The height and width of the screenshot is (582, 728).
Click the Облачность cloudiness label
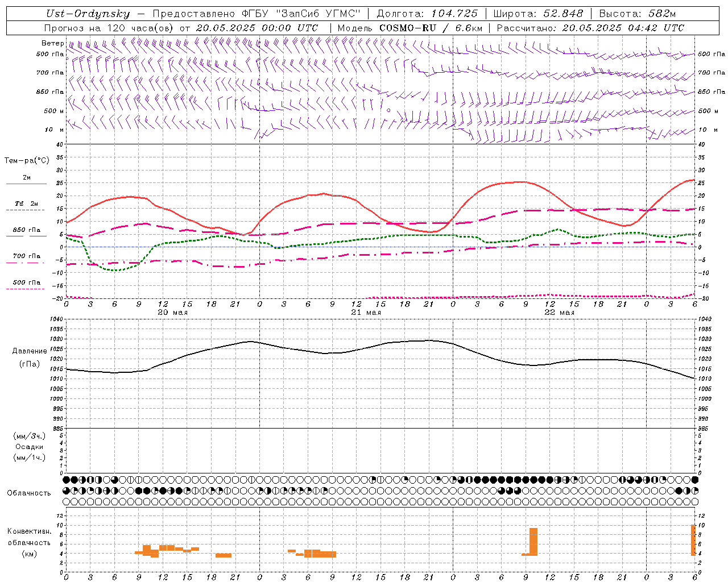29,493
